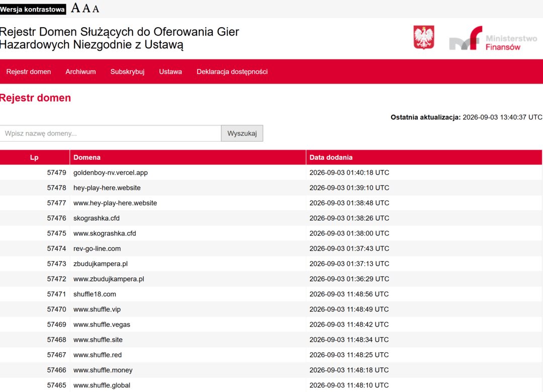Select domain hey-play-here.website without www

(x=107, y=187)
